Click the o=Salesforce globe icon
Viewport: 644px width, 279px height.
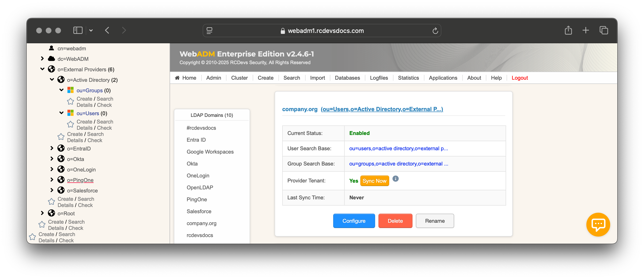click(61, 191)
